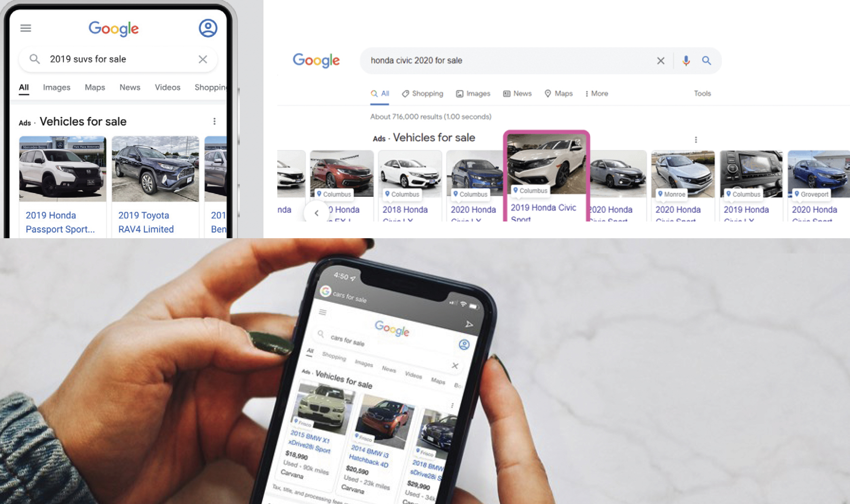This screenshot has width=850, height=504.
Task: Clear the '2019 suvs for sale' search
Action: (202, 59)
